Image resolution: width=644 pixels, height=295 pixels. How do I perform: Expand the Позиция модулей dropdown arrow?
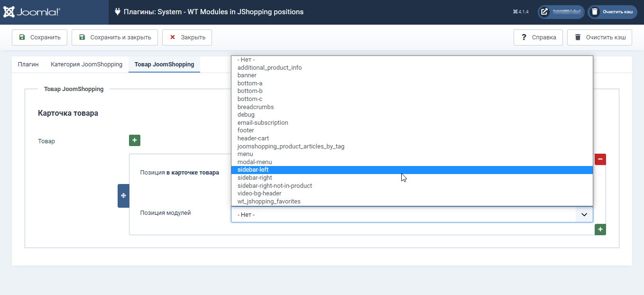584,214
